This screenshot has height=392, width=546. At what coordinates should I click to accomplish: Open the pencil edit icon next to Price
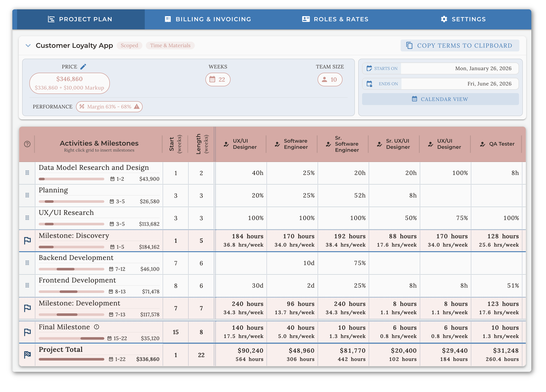coord(83,66)
